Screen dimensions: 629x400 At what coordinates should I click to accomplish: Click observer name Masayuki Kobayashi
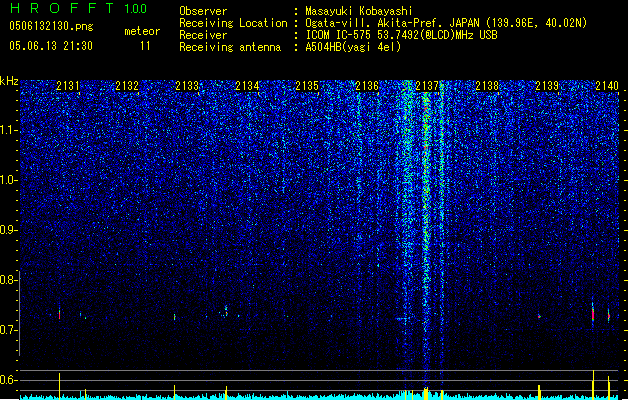(359, 11)
